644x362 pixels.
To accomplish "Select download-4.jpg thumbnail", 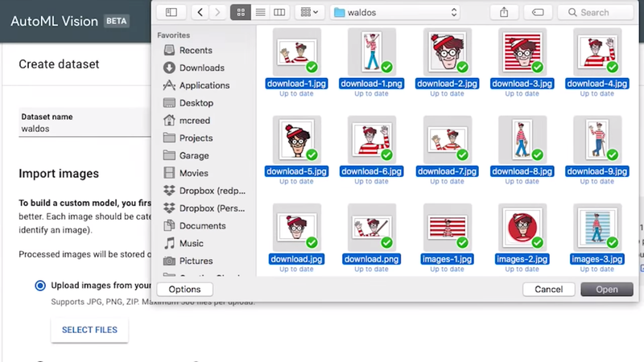I will click(597, 52).
